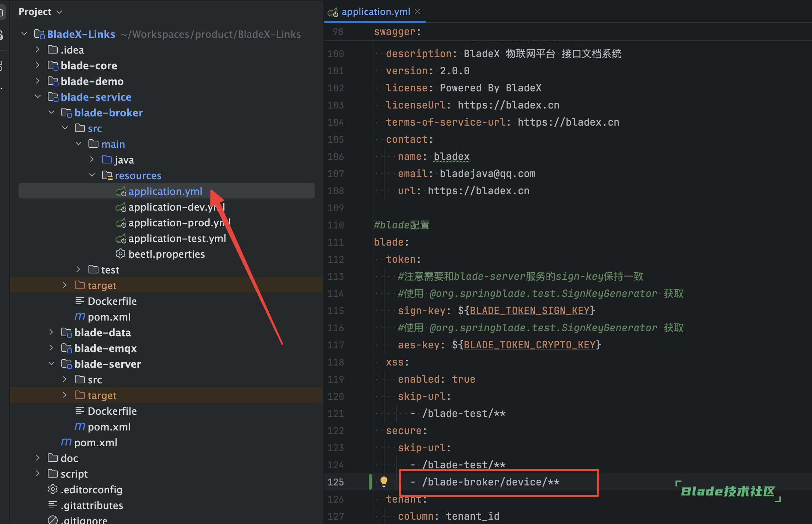Expand the .idea folder
Image resolution: width=812 pixels, height=524 pixels.
(38, 50)
